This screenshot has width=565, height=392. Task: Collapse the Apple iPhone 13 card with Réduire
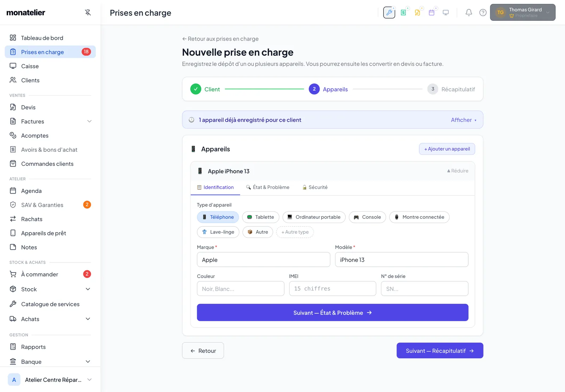tap(458, 171)
